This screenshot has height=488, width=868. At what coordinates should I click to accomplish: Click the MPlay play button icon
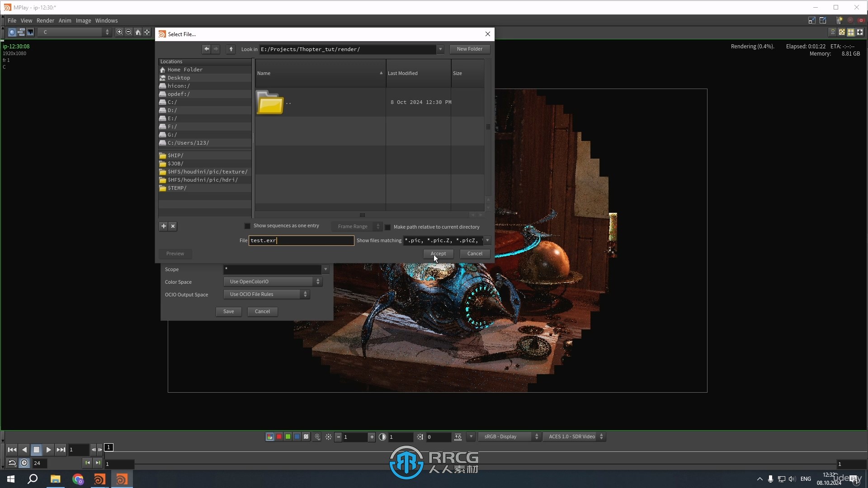coord(47,449)
